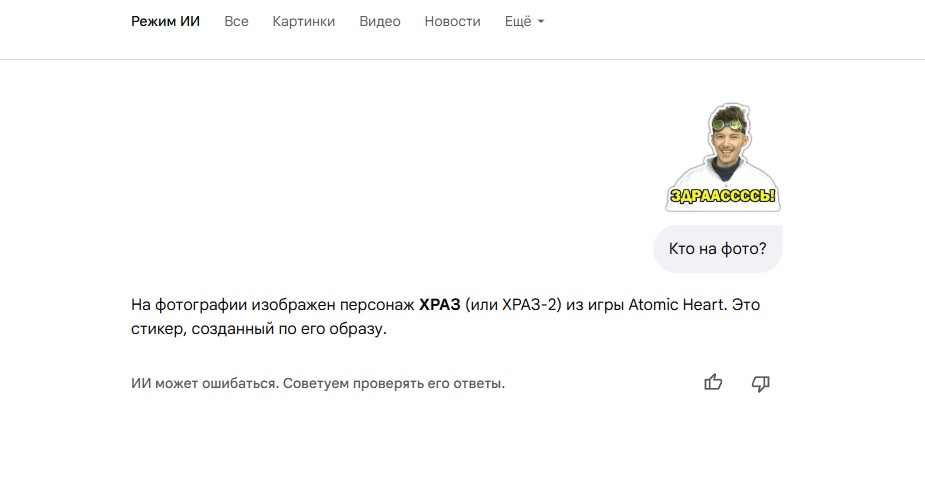Switch to the Режим ИИ tab

pyautogui.click(x=165, y=21)
